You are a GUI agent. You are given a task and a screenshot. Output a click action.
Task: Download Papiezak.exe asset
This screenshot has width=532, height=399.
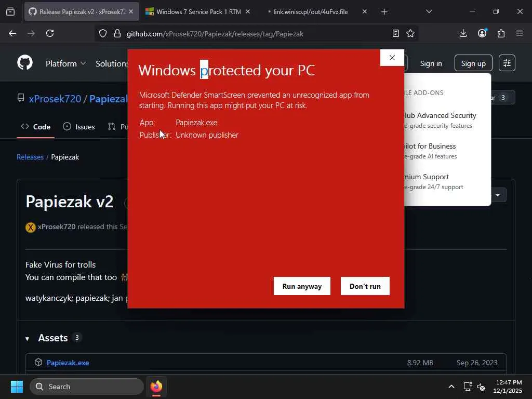click(68, 363)
